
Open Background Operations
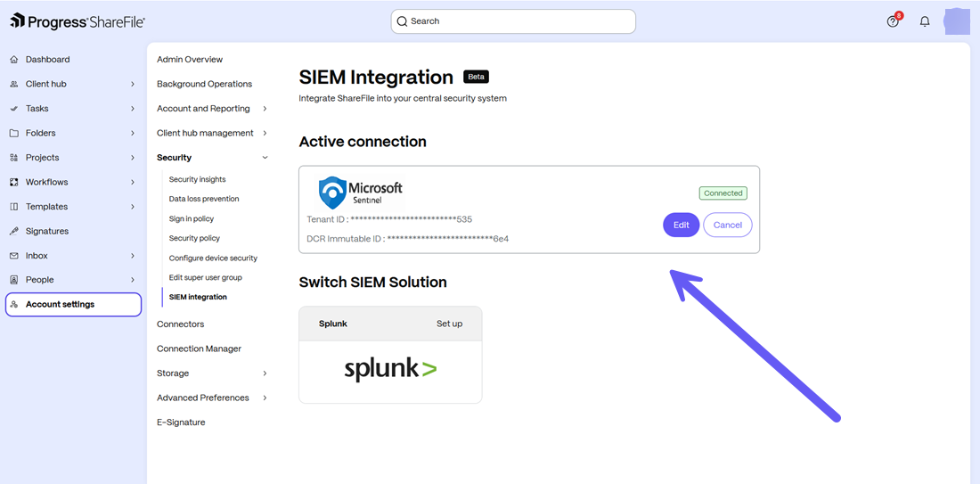204,84
